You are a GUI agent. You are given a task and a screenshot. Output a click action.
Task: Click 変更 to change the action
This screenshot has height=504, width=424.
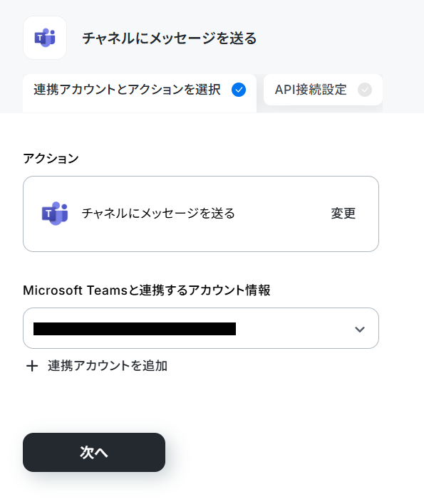343,214
